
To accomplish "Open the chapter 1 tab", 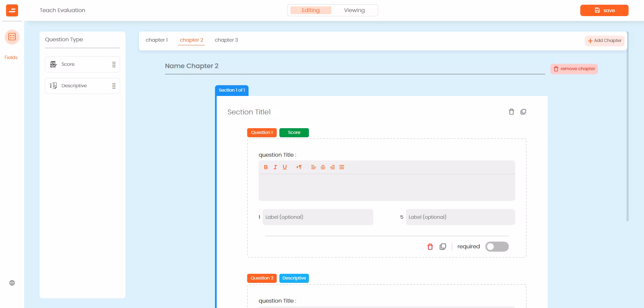I will coord(157,40).
